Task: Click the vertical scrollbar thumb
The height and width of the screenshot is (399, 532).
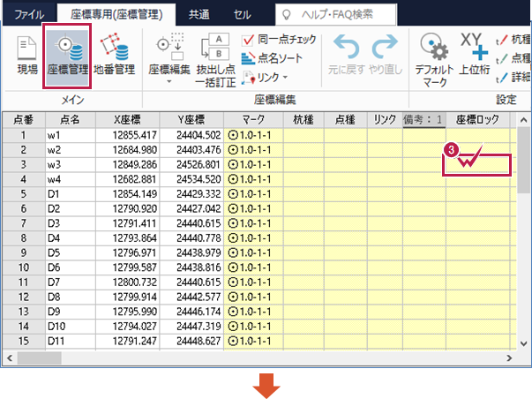Action: [523, 161]
